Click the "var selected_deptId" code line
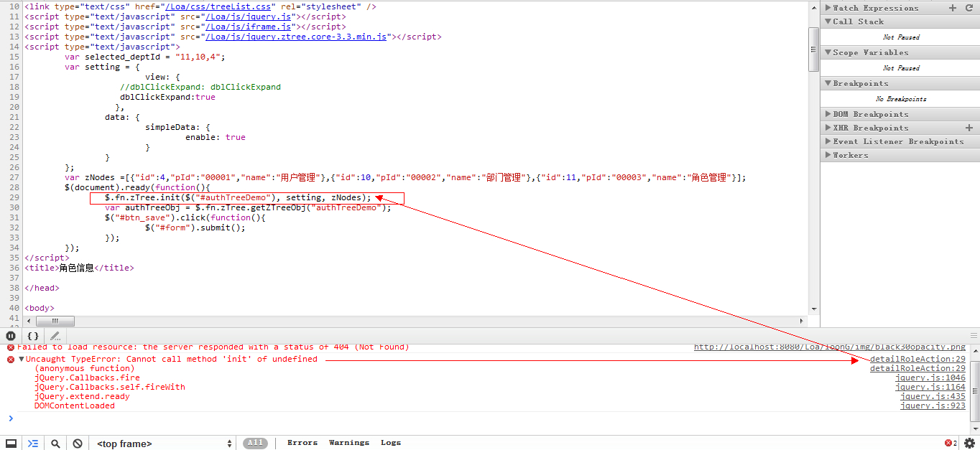Screen dimensions: 980x450 tap(144, 57)
